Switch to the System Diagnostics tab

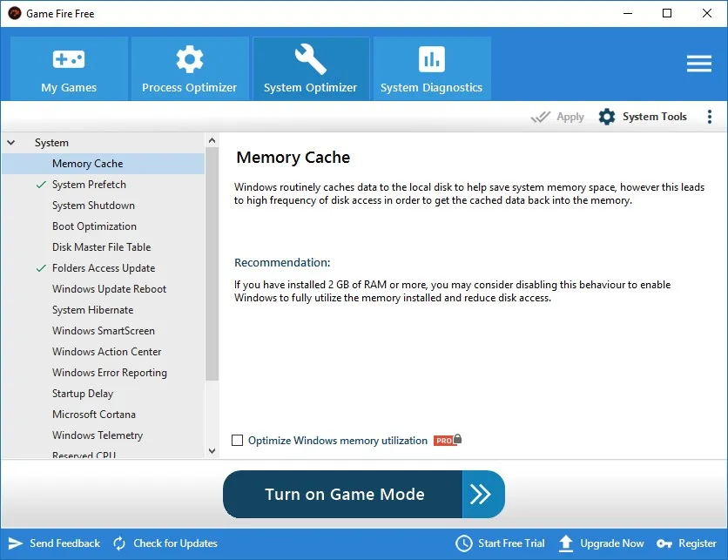(432, 69)
